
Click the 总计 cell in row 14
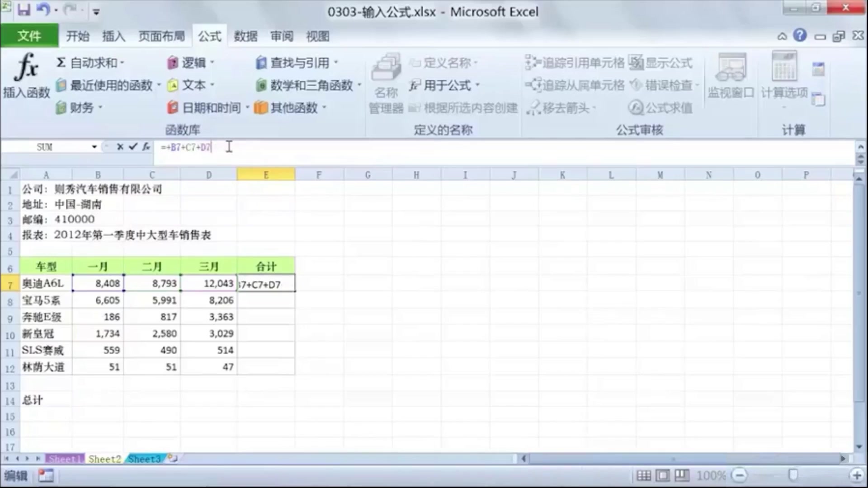pyautogui.click(x=46, y=400)
